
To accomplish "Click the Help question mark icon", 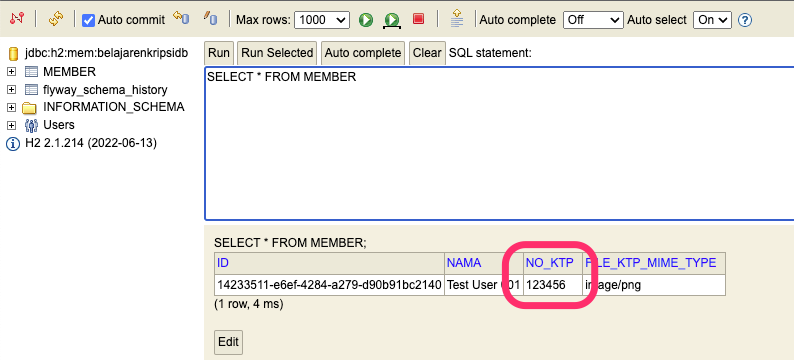I will 744,20.
